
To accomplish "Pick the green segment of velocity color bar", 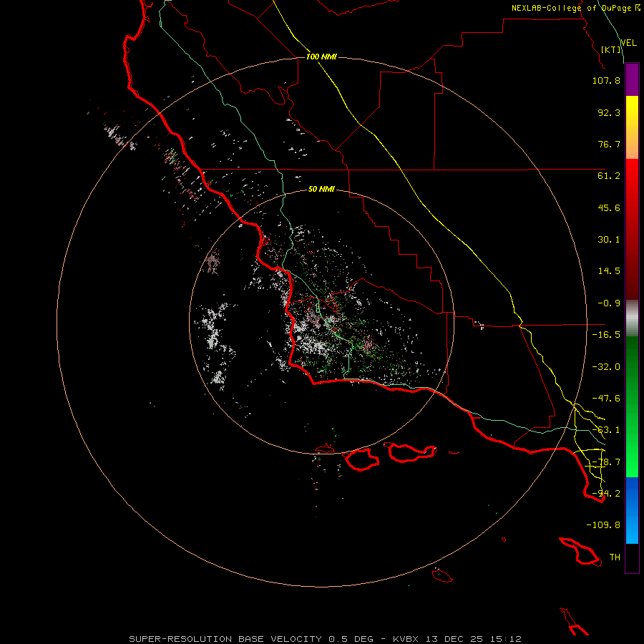I will coord(632,406).
